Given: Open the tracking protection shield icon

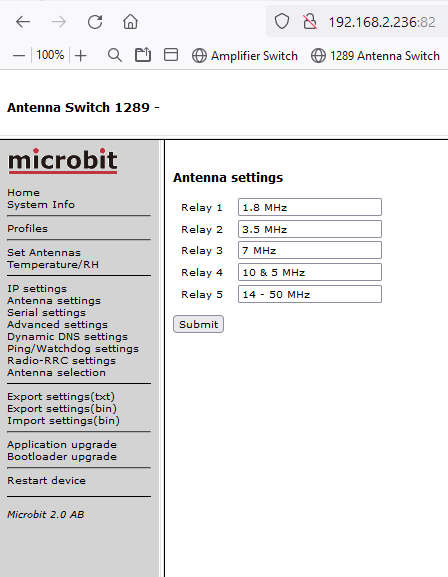Looking at the screenshot, I should coord(282,21).
